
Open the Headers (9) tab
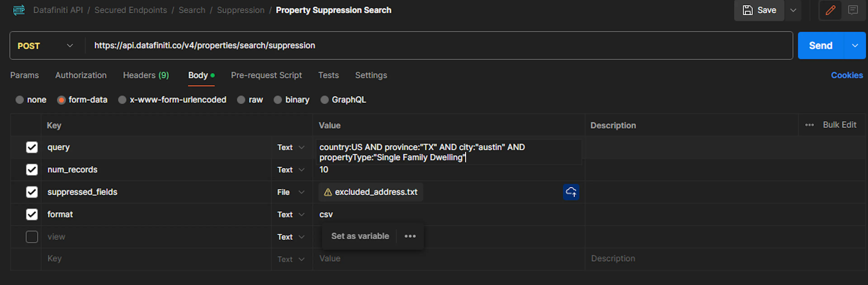146,75
